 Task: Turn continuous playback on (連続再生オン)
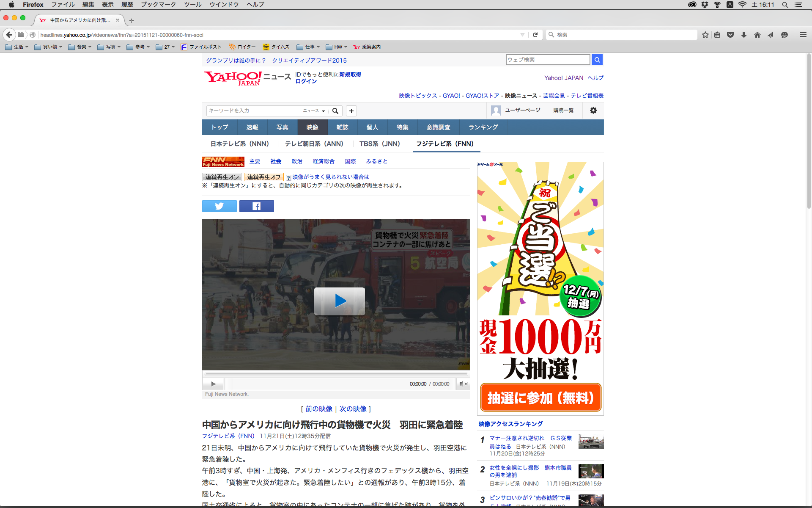pyautogui.click(x=222, y=177)
